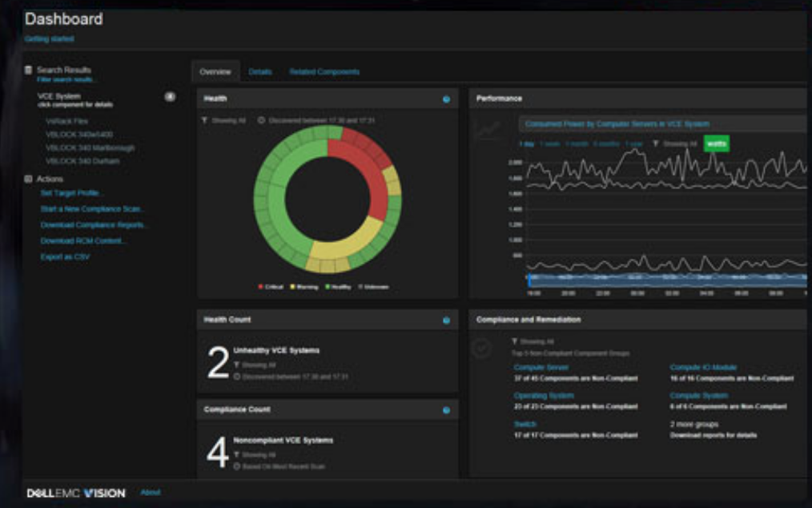Click Start a New Compliance Scan link

[92, 209]
